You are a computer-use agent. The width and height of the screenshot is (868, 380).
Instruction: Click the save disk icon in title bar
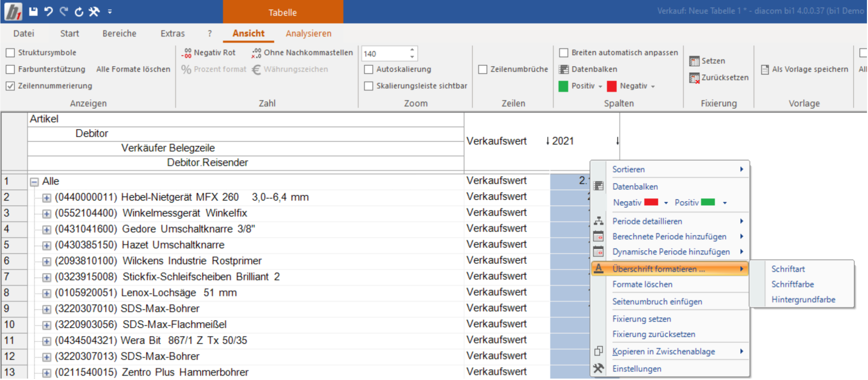pyautogui.click(x=33, y=11)
